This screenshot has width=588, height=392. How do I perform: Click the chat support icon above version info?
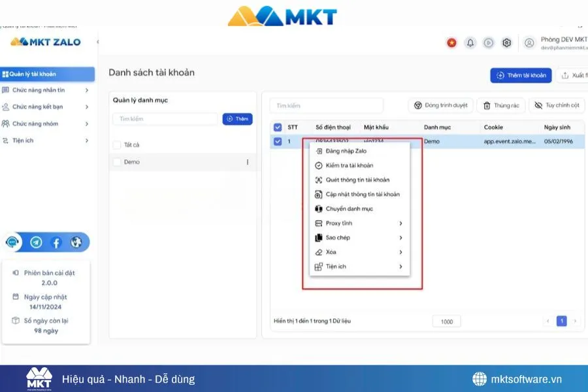point(12,242)
